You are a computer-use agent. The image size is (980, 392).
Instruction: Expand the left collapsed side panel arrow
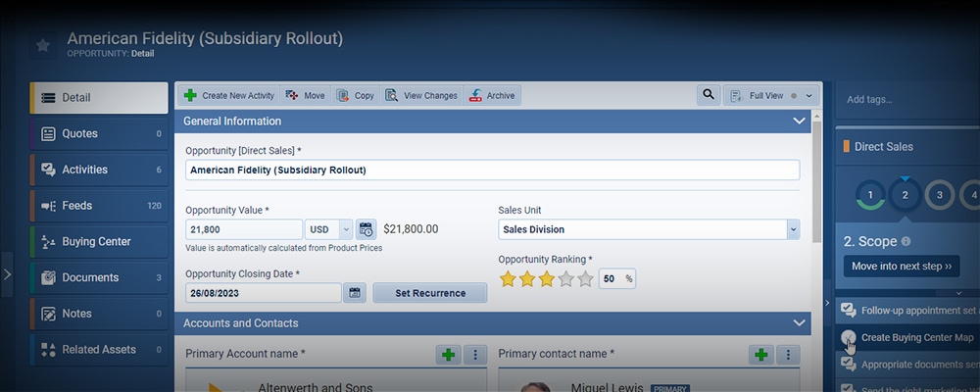click(x=7, y=273)
